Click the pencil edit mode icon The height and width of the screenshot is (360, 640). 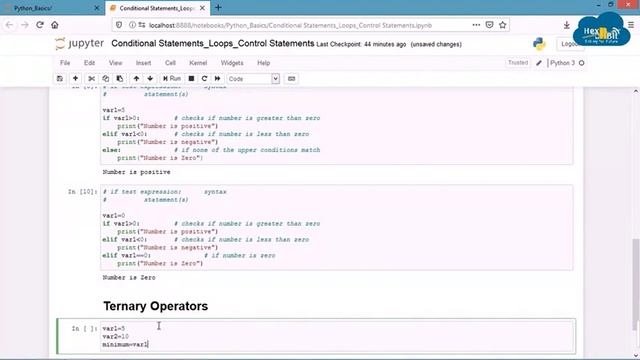point(539,63)
